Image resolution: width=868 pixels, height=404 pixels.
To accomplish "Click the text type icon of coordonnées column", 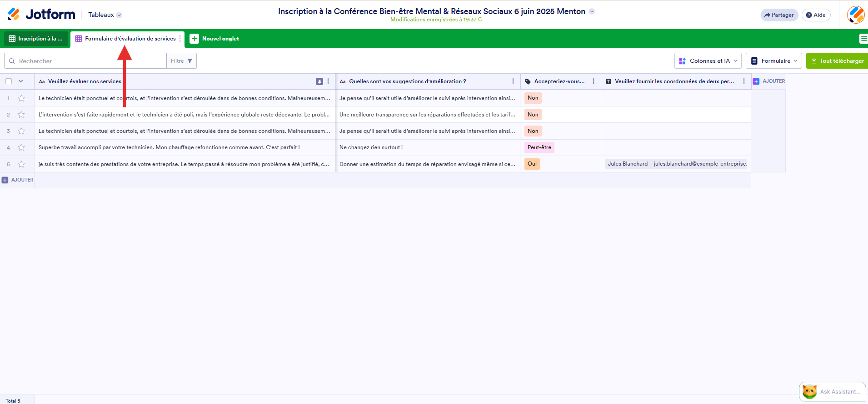I will pyautogui.click(x=609, y=82).
